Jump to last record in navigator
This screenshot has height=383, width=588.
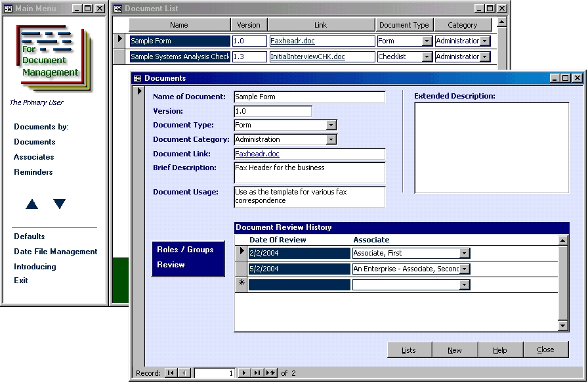tap(257, 373)
